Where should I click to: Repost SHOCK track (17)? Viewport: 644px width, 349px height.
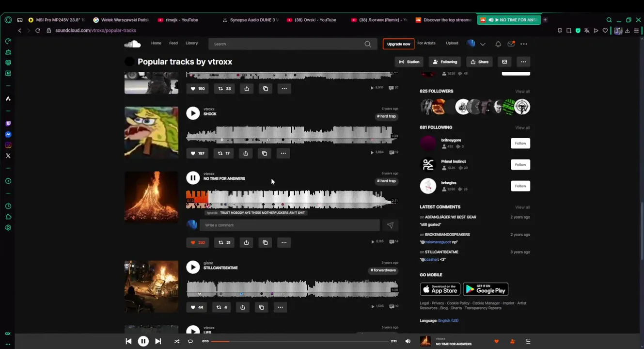pos(223,153)
